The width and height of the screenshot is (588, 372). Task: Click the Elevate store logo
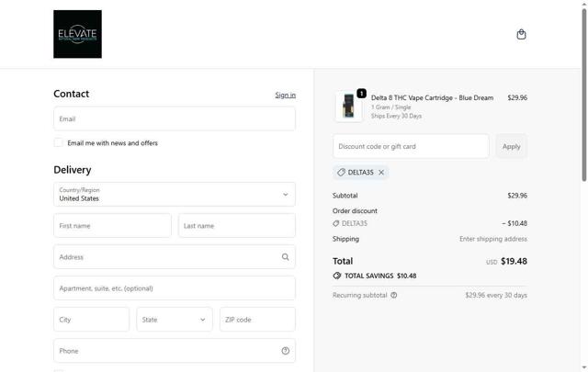[77, 34]
